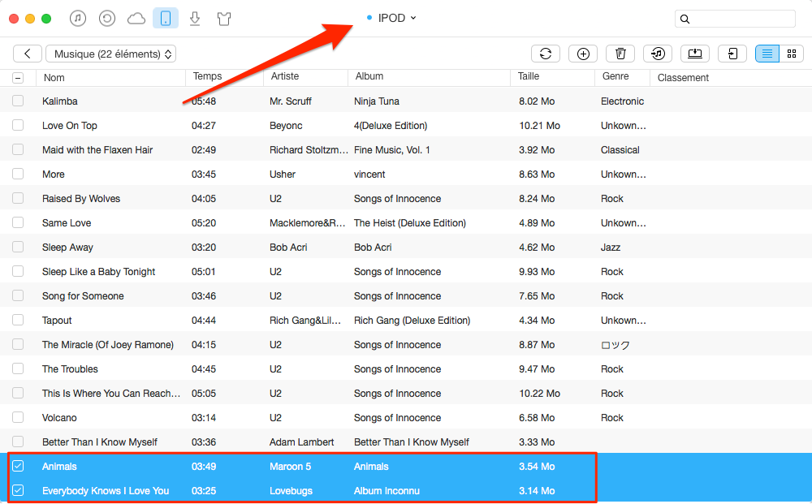This screenshot has height=504, width=812.
Task: Click the size 10.21 Mo
Action: [x=540, y=125]
